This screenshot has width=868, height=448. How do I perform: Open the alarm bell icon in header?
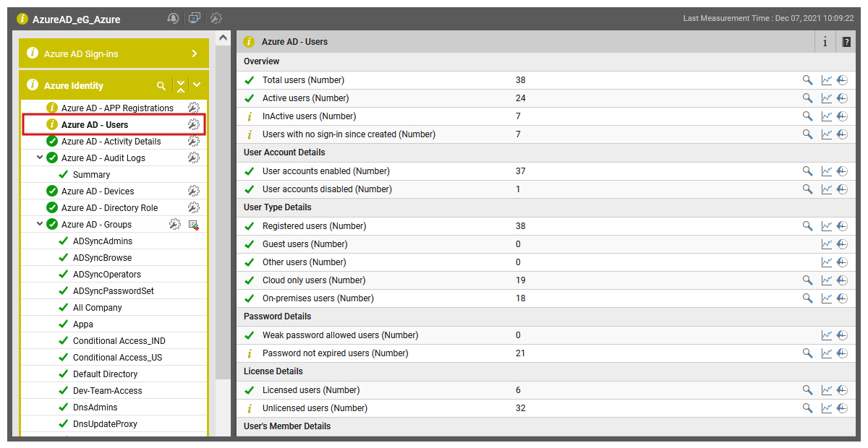pos(173,18)
